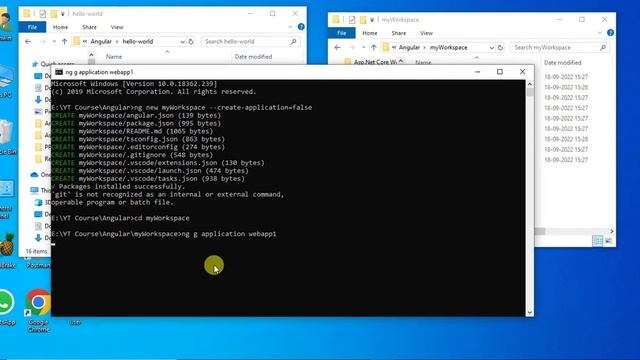Click new folder icon in hello-world titlebar
This screenshot has height=360, width=640.
(53, 13)
